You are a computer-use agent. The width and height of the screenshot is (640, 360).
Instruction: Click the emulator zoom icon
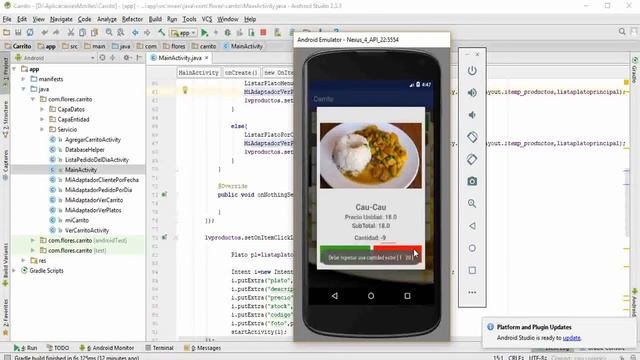[x=472, y=203]
